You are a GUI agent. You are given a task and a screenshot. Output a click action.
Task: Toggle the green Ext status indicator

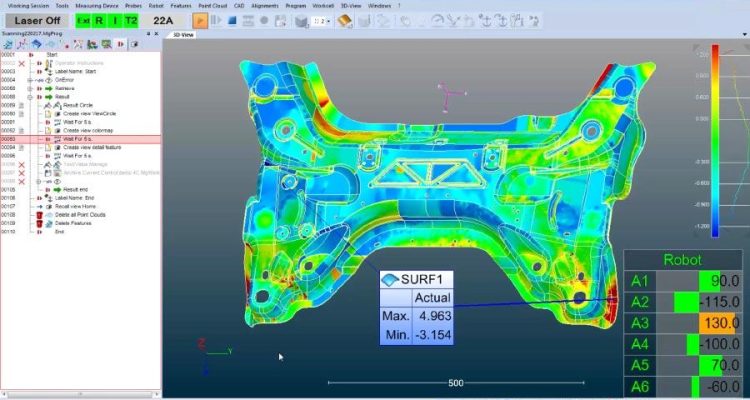pyautogui.click(x=83, y=21)
